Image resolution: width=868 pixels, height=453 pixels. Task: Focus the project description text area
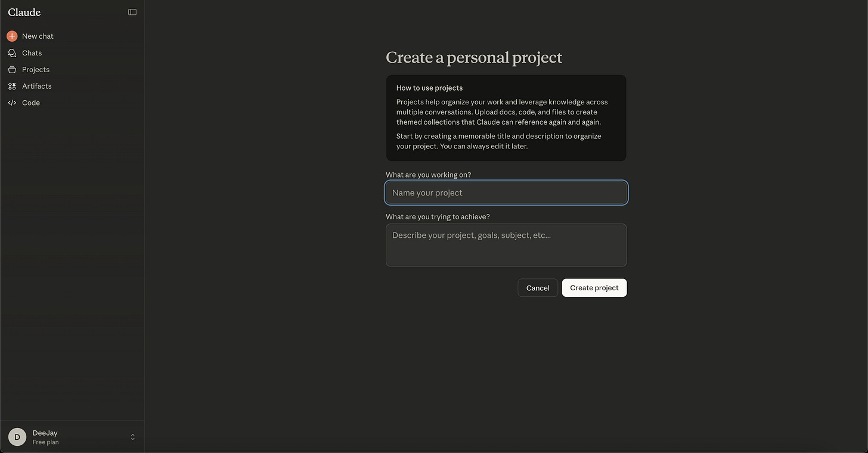506,245
